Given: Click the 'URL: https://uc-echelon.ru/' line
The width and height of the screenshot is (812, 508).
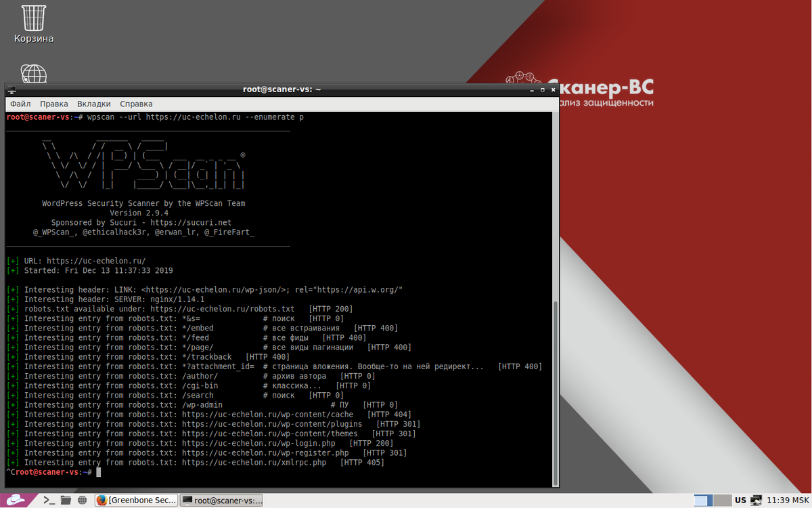Looking at the screenshot, I should tap(76, 261).
